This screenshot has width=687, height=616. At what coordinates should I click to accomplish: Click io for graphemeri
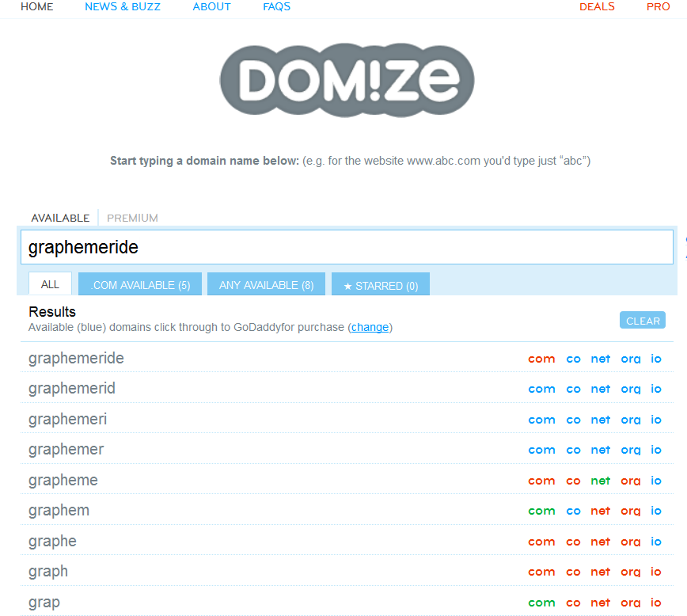pyautogui.click(x=656, y=420)
